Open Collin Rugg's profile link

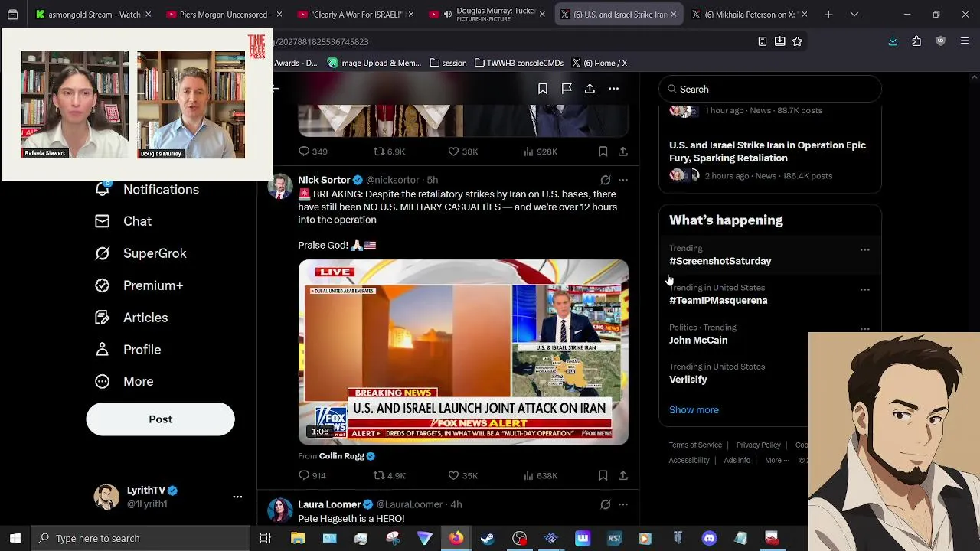(x=341, y=456)
